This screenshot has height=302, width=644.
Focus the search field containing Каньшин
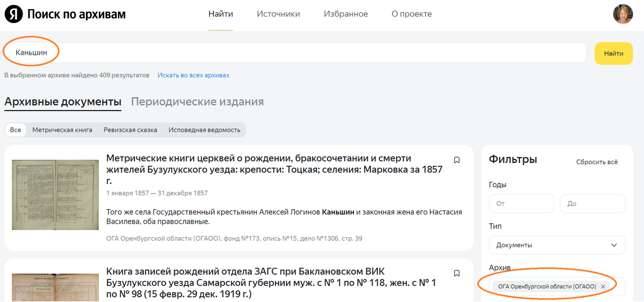pyautogui.click(x=295, y=53)
